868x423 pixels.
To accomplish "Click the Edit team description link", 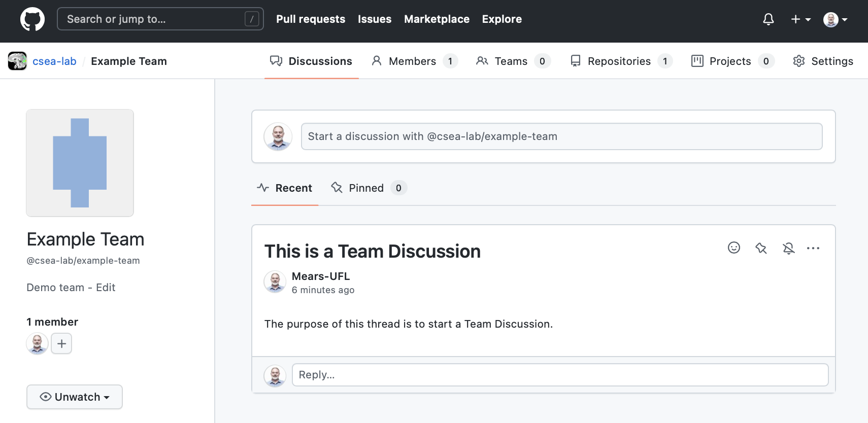I will (x=106, y=287).
